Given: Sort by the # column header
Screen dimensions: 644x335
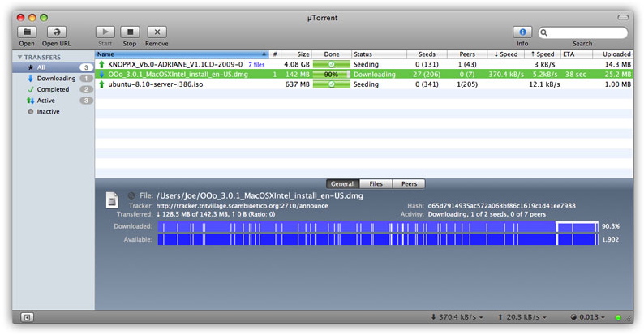Looking at the screenshot, I should tap(275, 54).
